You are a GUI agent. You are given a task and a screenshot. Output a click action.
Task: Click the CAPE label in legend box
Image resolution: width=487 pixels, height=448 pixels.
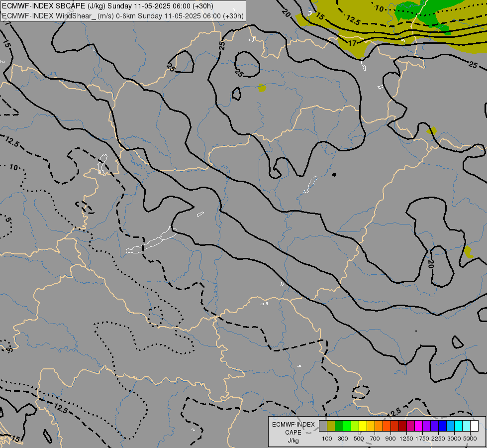293,433
